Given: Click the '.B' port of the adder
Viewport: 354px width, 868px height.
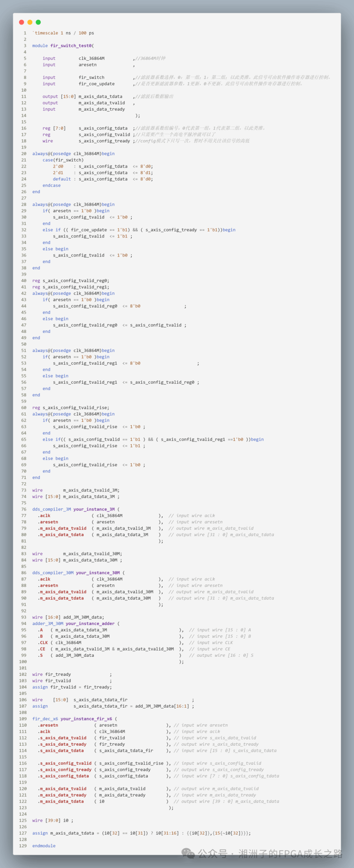Looking at the screenshot, I should [x=40, y=636].
